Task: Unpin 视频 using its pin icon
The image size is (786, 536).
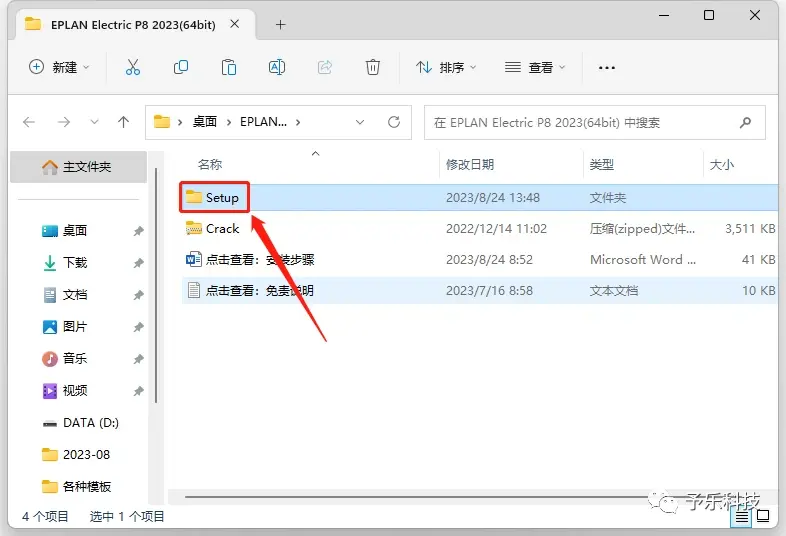Action: [138, 391]
